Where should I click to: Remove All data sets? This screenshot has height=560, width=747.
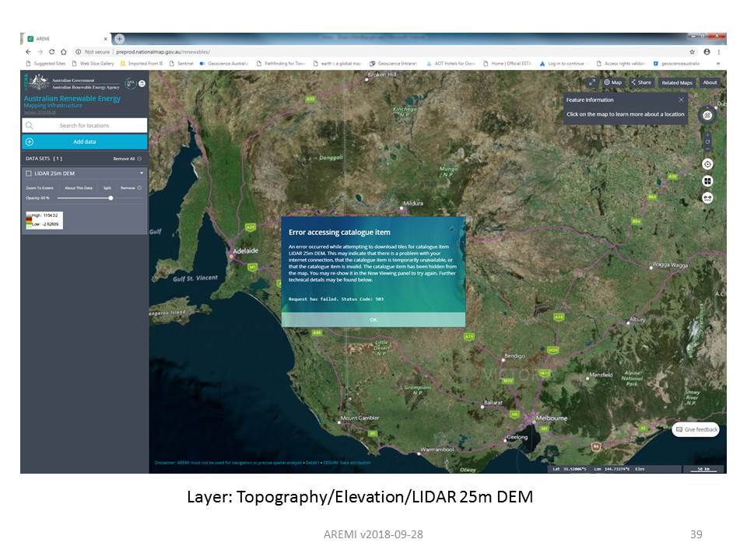point(127,159)
